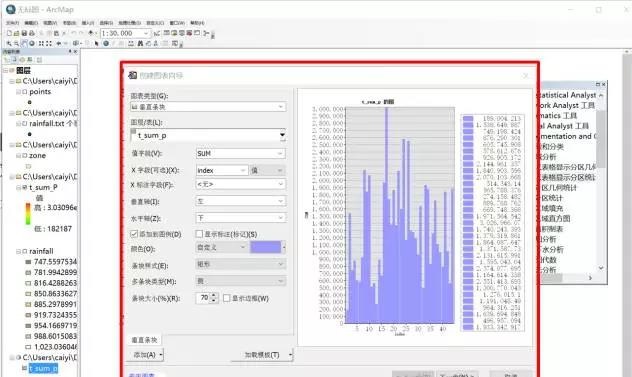Click the Save map document icon
The width and height of the screenshot is (632, 377).
click(x=24, y=33)
